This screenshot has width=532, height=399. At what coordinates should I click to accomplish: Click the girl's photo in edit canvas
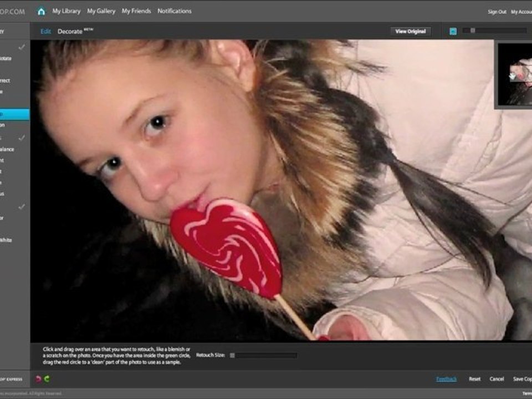(x=282, y=190)
